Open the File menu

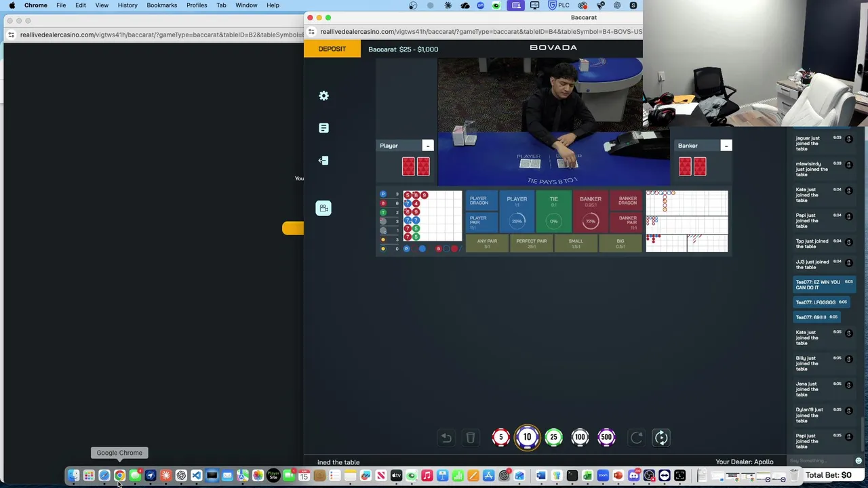(x=61, y=5)
